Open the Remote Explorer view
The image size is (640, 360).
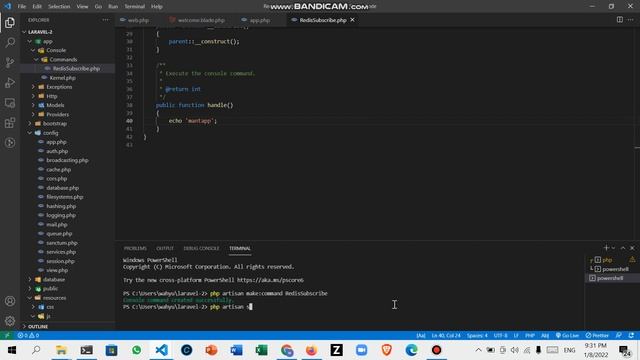(10, 103)
